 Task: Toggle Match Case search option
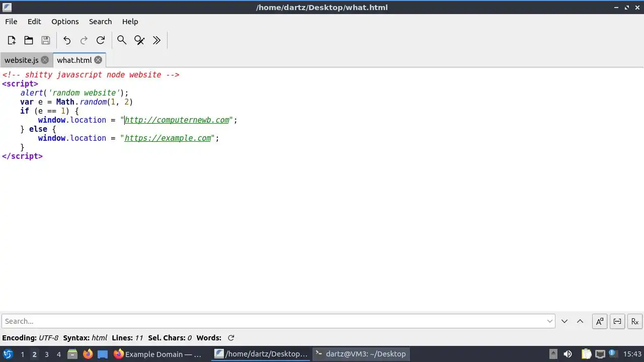click(600, 321)
